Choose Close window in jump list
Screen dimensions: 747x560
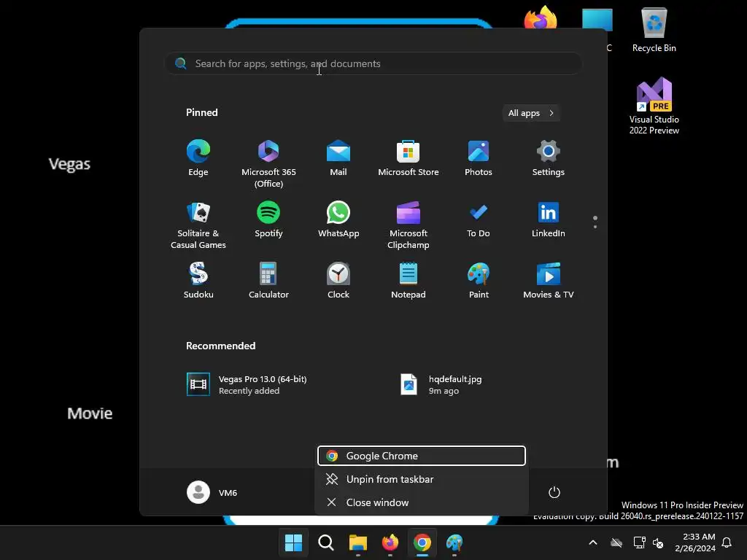pos(422,502)
